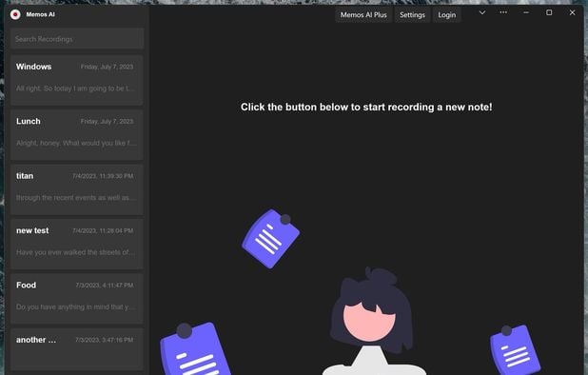This screenshot has height=375, width=588.
Task: Expand the chevron dropdown in the title bar
Action: click(x=482, y=12)
